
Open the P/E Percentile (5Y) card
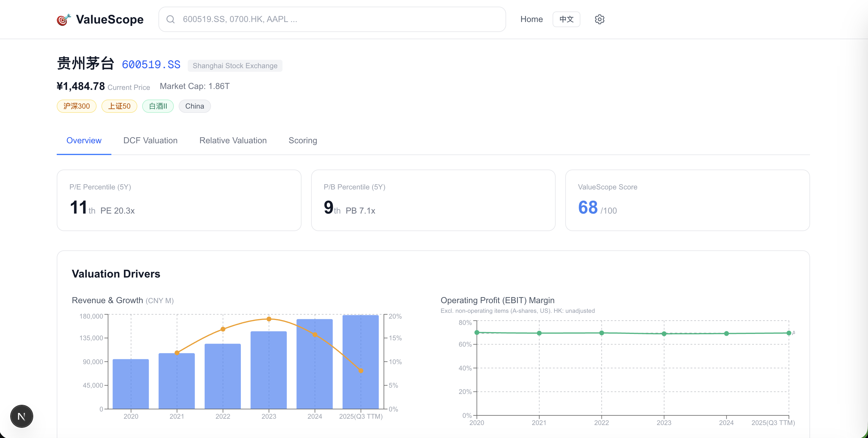(x=179, y=200)
